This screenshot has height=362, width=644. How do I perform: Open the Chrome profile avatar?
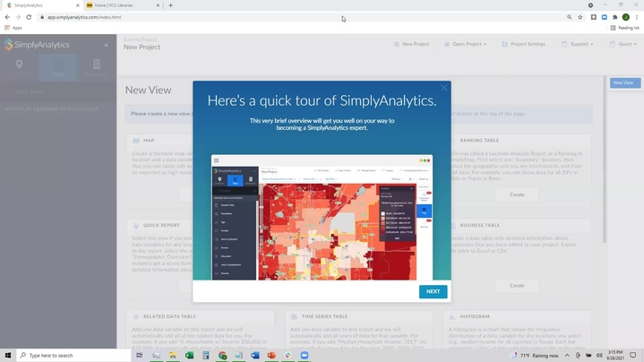click(x=625, y=17)
